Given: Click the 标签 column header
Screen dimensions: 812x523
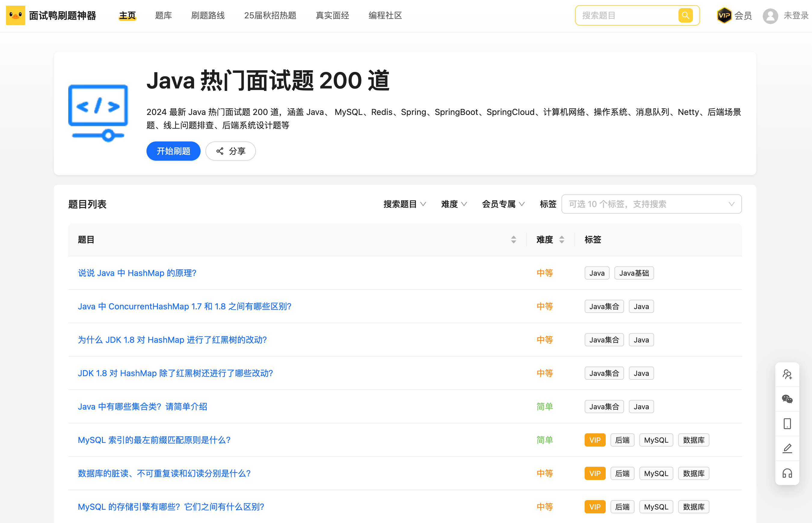Looking at the screenshot, I should click(592, 240).
